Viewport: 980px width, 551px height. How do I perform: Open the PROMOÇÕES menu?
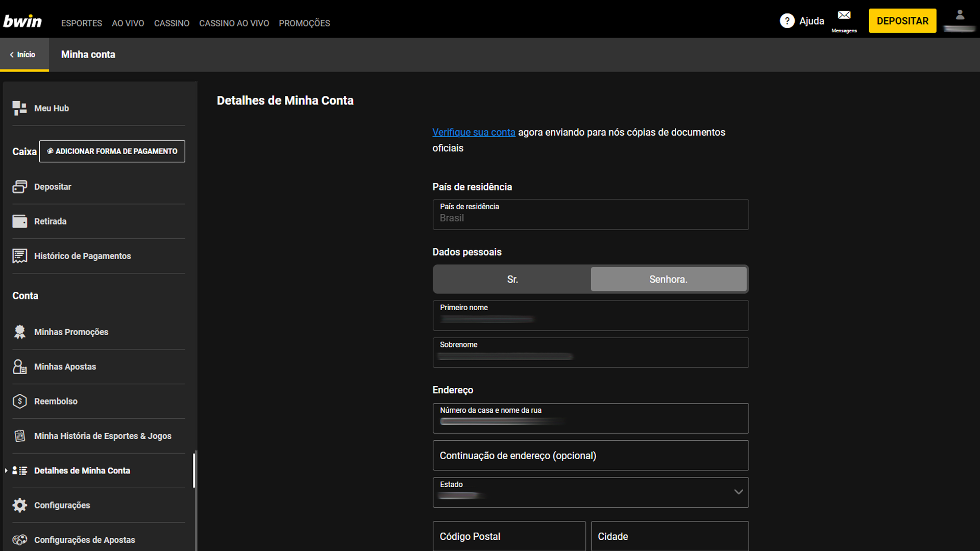304,23
